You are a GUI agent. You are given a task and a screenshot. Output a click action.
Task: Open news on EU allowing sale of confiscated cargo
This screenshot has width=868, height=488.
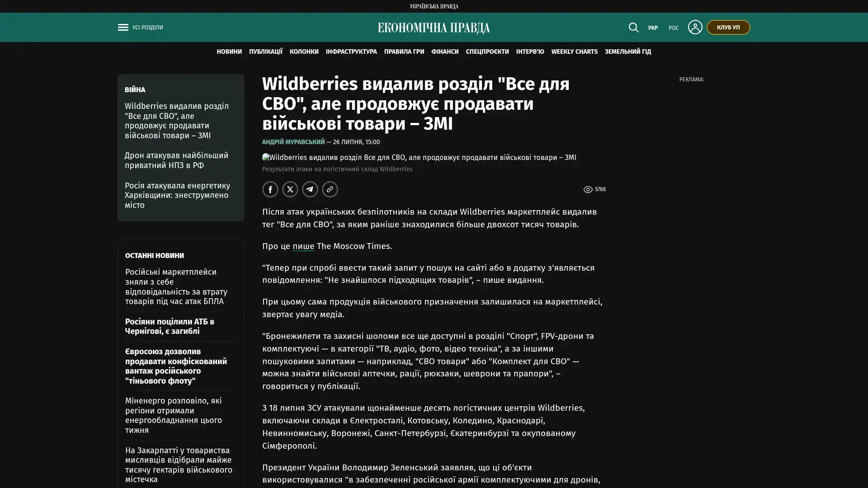(x=176, y=366)
